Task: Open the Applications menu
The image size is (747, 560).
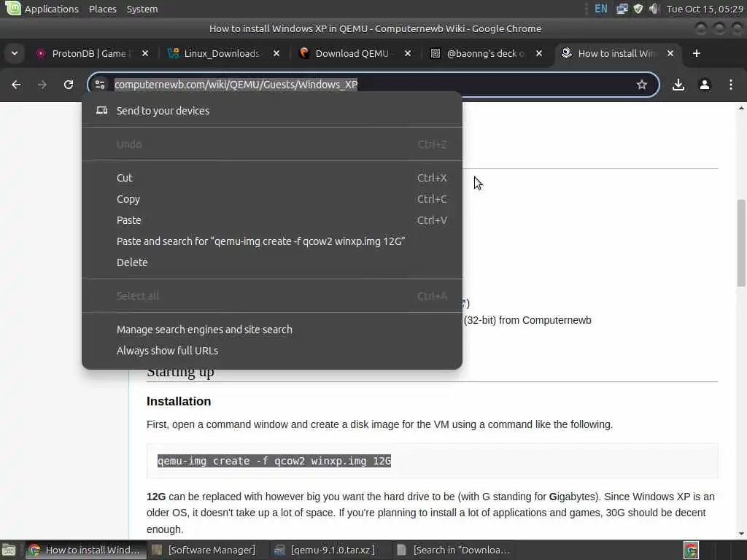Action: pos(52,9)
